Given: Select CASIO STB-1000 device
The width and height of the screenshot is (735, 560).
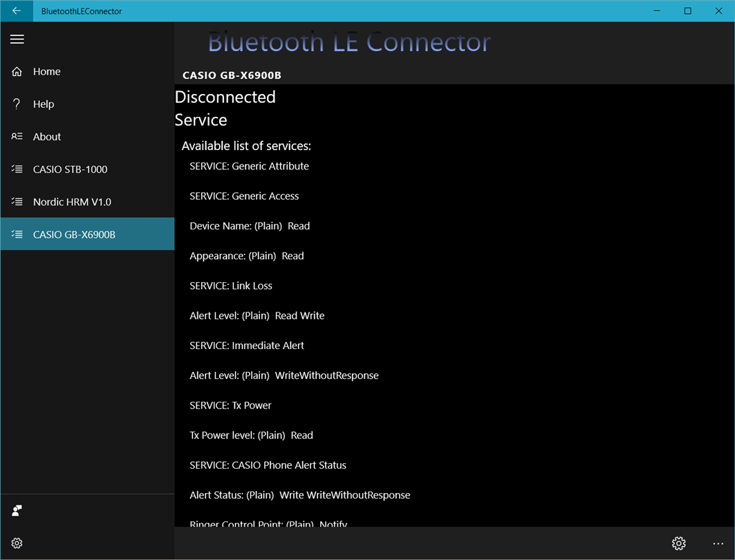Looking at the screenshot, I should pos(88,169).
